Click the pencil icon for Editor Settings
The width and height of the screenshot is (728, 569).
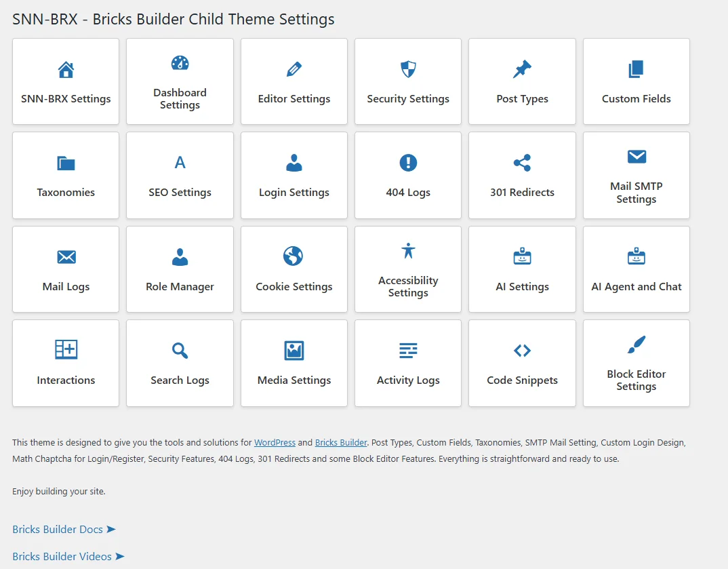(294, 70)
